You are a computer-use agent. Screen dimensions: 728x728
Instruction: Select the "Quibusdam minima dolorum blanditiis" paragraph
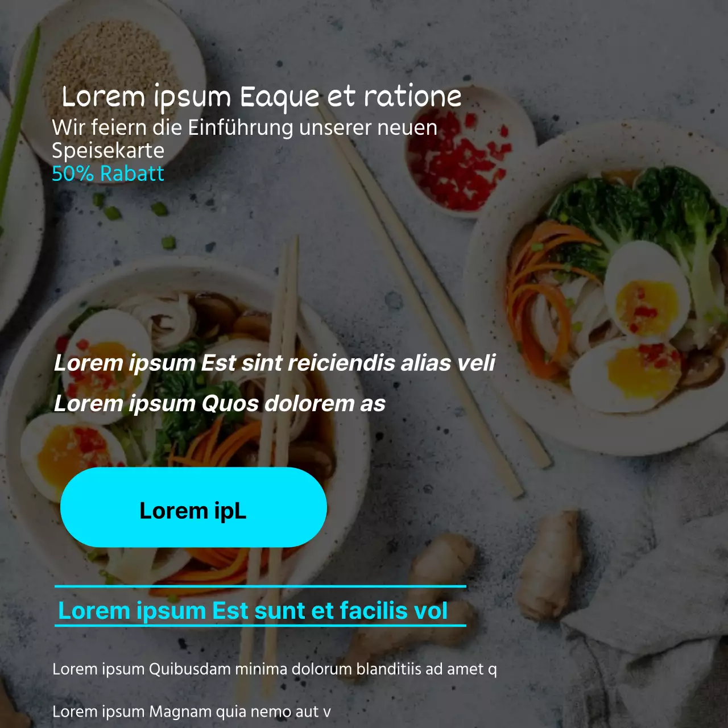coord(275,669)
